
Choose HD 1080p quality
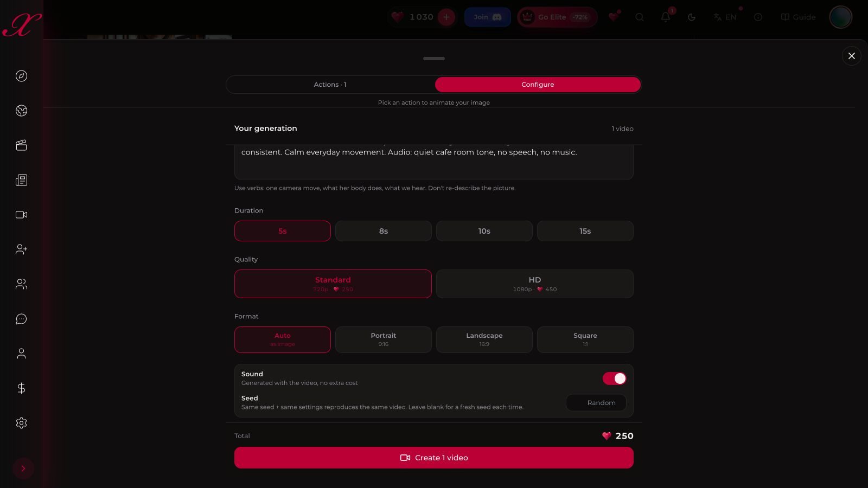535,284
